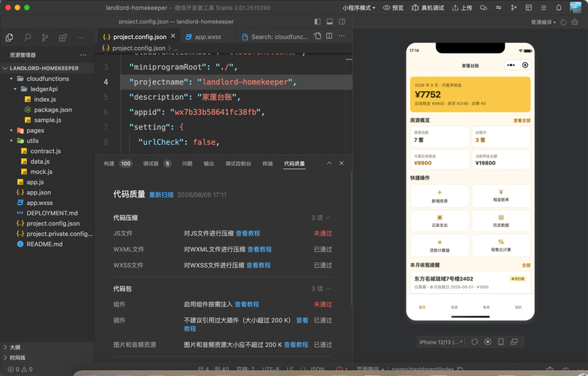Click the 重新扫描 rescan link
This screenshot has height=376, width=588.
[161, 195]
